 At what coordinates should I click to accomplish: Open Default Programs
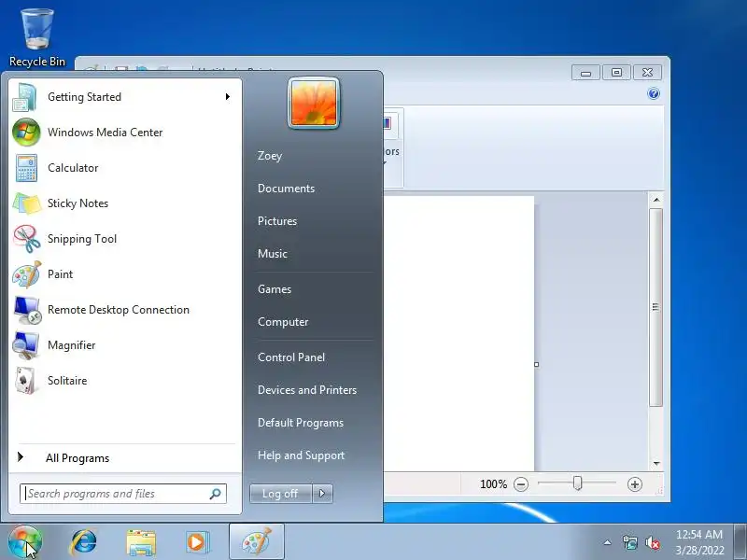pyautogui.click(x=301, y=423)
